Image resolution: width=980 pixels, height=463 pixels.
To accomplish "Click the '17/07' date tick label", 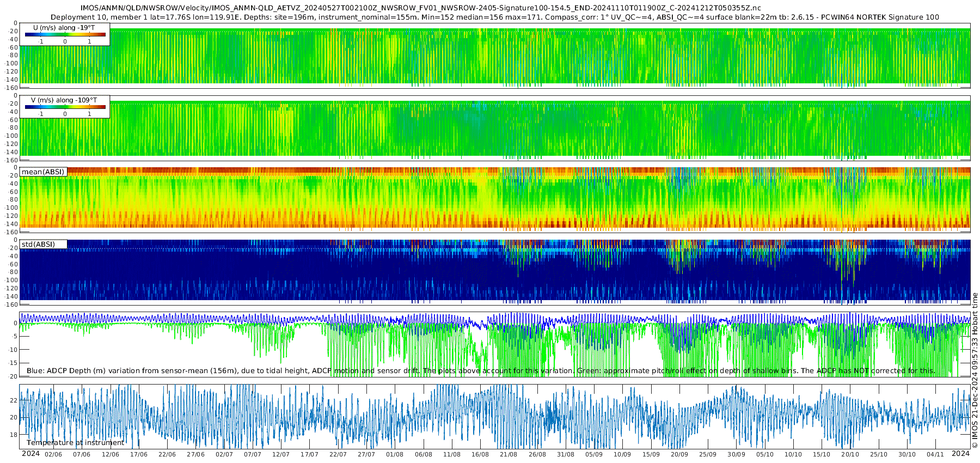I will [309, 454].
